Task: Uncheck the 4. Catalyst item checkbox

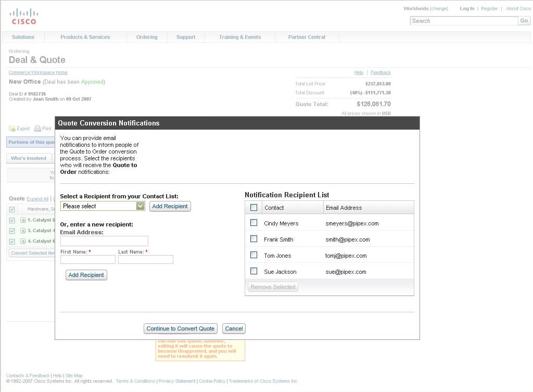Action: (12, 242)
